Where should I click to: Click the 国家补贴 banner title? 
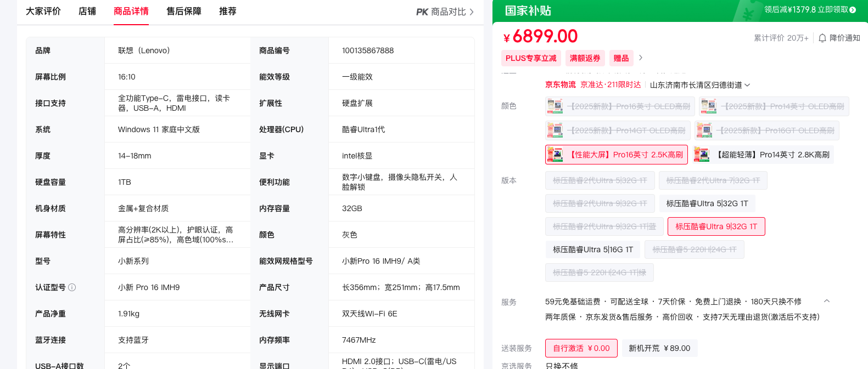(x=528, y=10)
